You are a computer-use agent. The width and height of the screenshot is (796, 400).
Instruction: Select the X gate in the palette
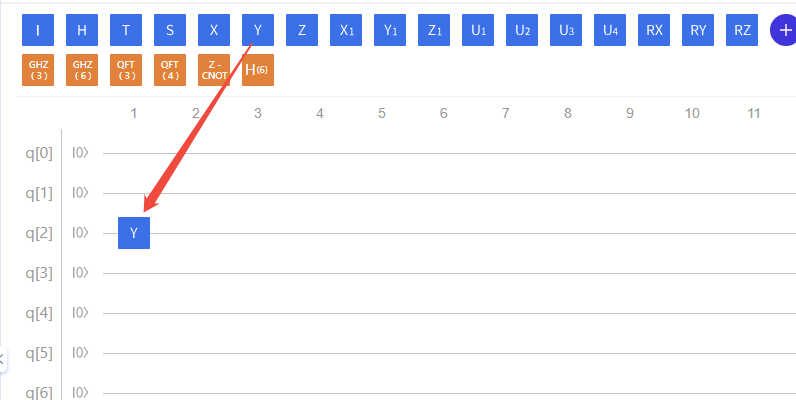pyautogui.click(x=214, y=30)
